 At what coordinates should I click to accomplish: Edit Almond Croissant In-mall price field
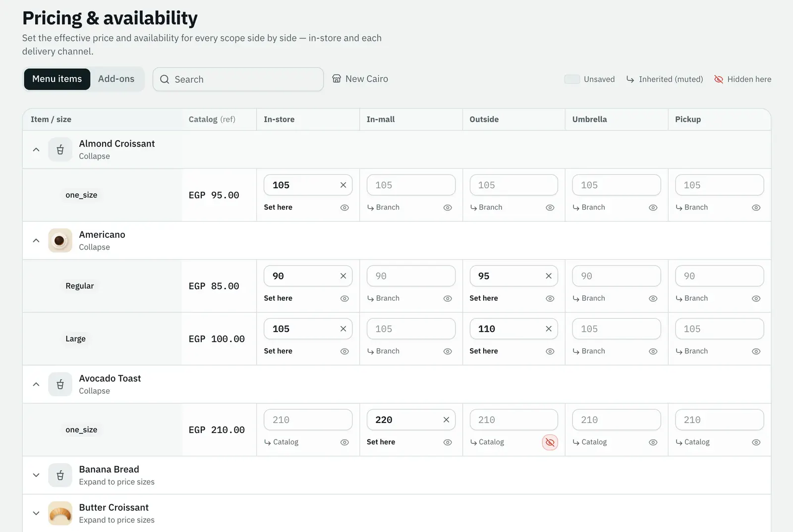point(411,185)
